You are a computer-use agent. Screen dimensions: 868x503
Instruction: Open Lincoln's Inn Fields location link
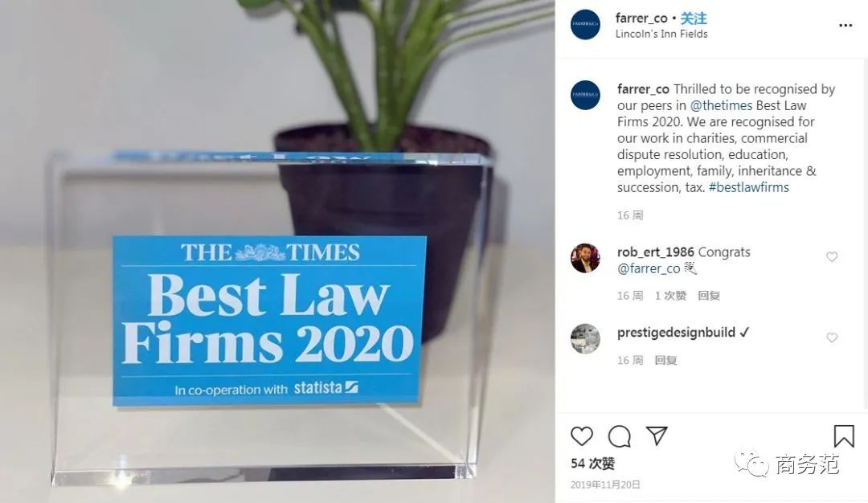click(x=661, y=34)
